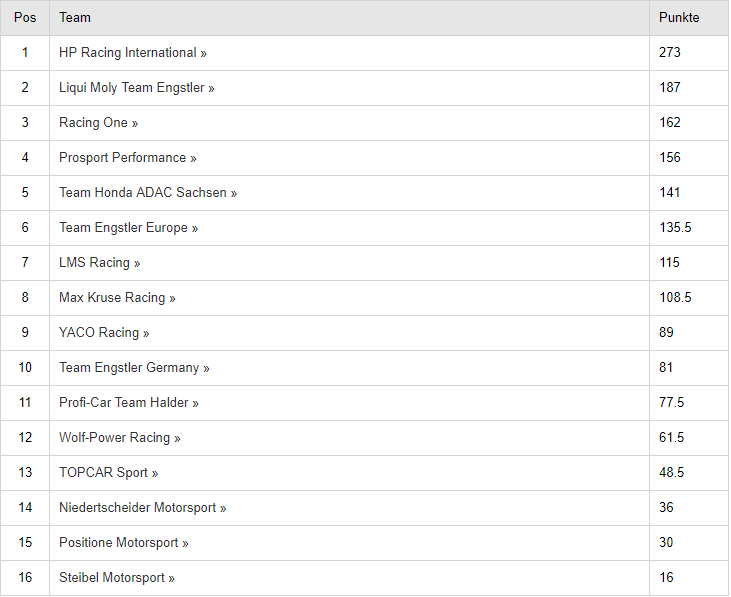Open the TOPCAR Sport team link
Viewport: 731px width, 597px height.
click(108, 472)
